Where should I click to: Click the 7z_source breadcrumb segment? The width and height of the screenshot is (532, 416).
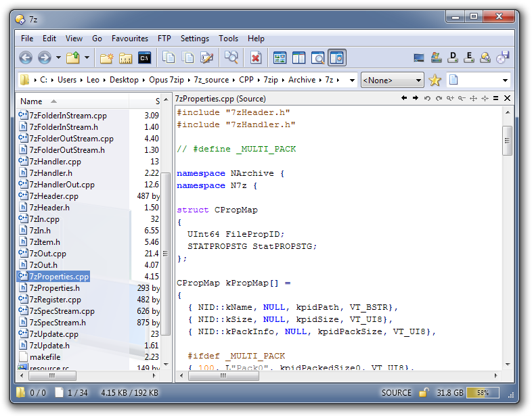[x=211, y=80]
